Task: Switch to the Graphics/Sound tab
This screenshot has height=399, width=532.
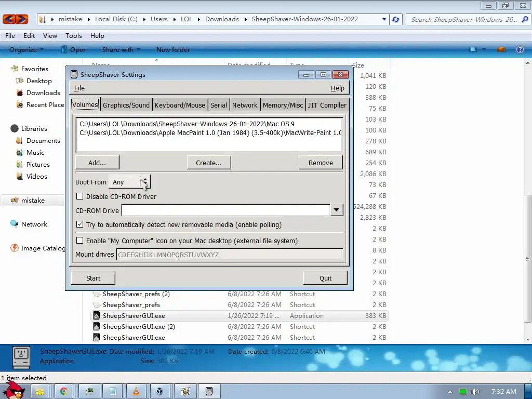Action: (126, 105)
